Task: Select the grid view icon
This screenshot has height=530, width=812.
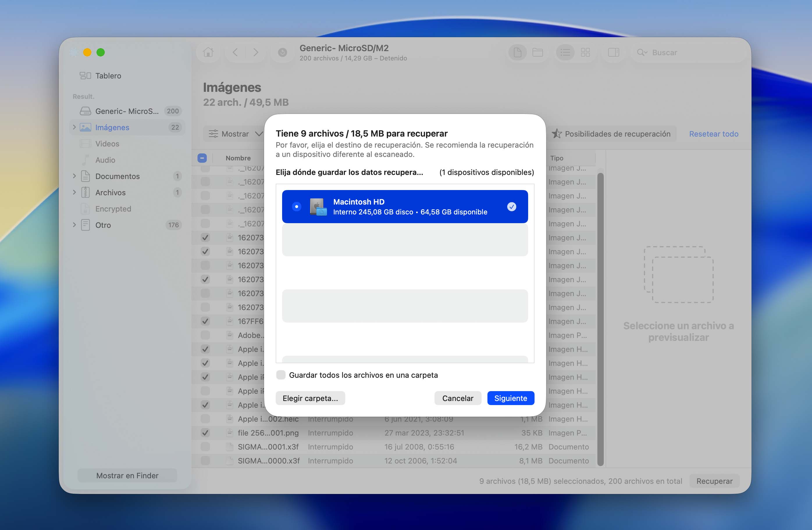Action: click(585, 53)
